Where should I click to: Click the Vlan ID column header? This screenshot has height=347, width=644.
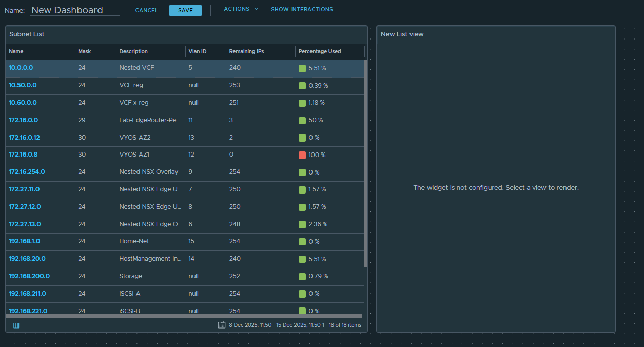click(x=197, y=52)
